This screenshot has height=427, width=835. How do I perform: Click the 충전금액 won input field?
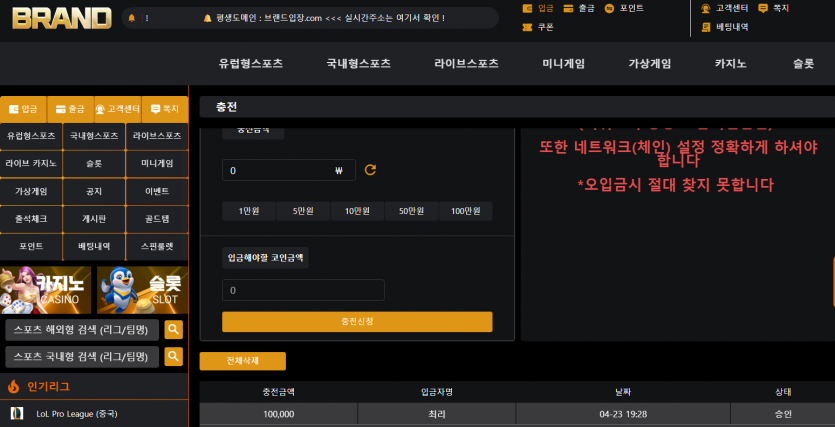click(x=289, y=170)
